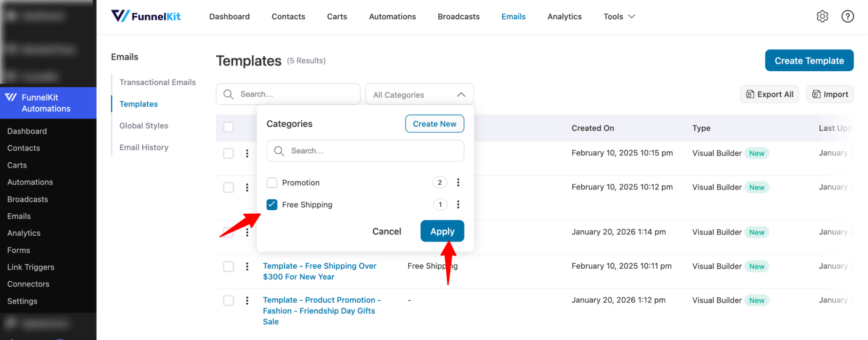Click the FunnelKit logo in the top bar
This screenshot has height=340, width=868.
146,16
